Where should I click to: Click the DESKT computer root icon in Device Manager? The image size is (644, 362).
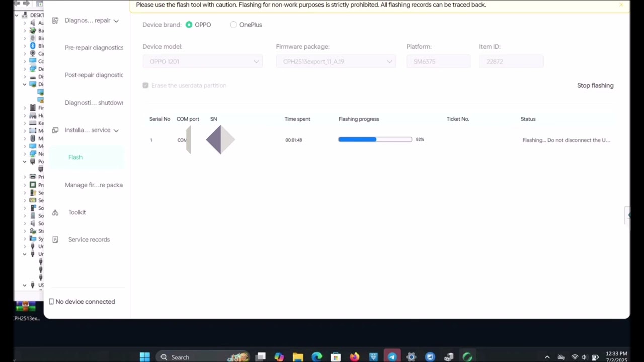tap(25, 15)
